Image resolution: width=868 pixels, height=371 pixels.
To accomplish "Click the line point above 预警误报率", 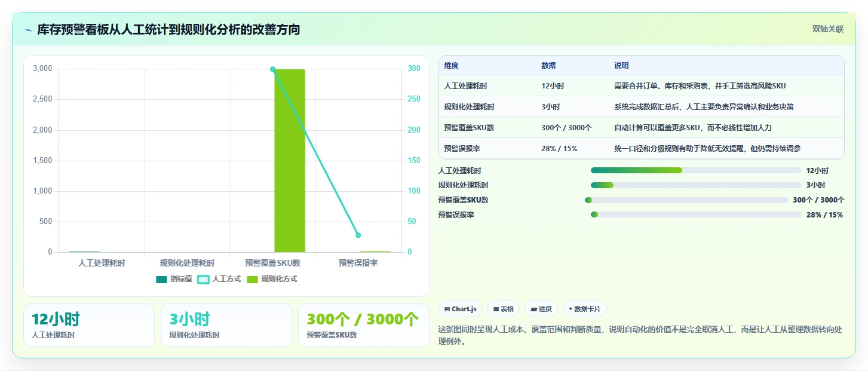I will (x=358, y=235).
